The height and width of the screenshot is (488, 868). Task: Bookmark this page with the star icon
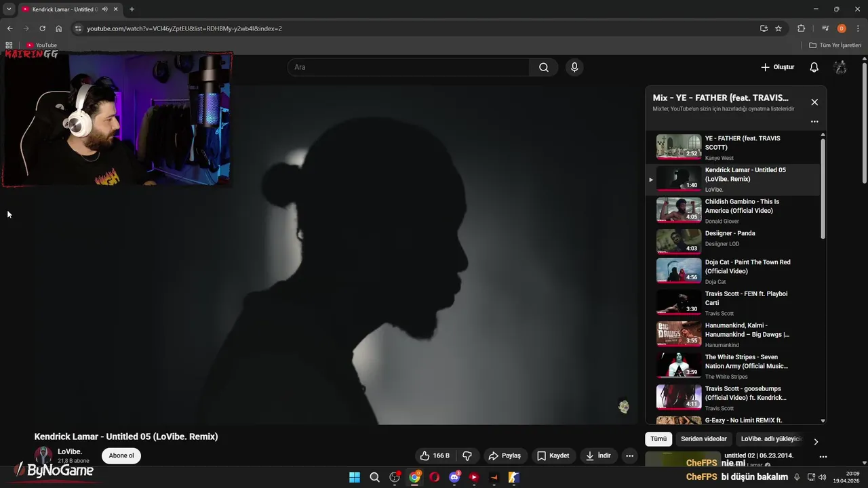[x=778, y=28]
